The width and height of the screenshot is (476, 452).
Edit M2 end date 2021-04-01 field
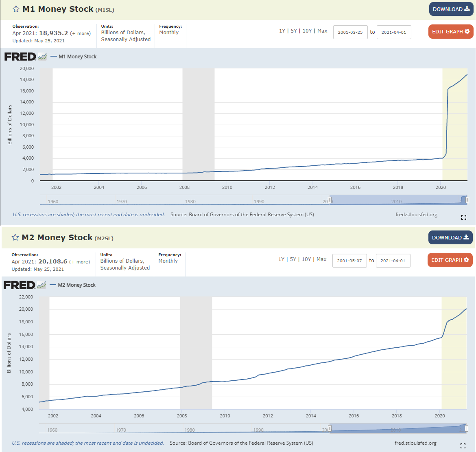[393, 261]
